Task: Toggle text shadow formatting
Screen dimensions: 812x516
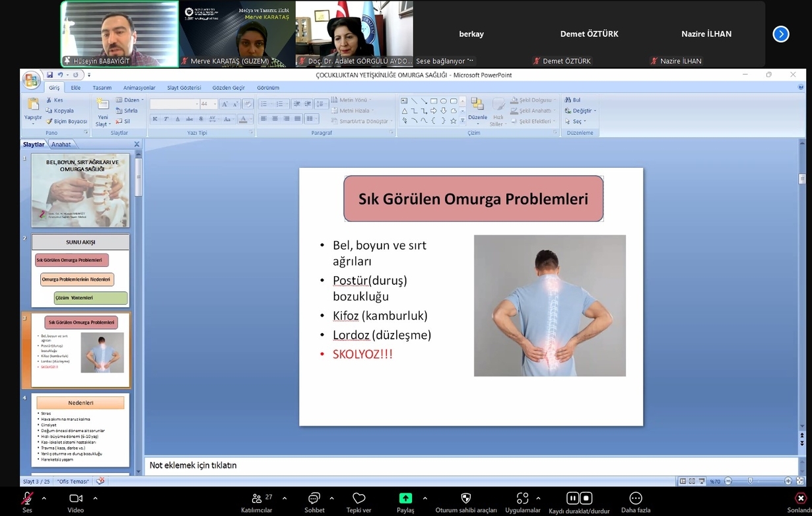Action: point(201,119)
